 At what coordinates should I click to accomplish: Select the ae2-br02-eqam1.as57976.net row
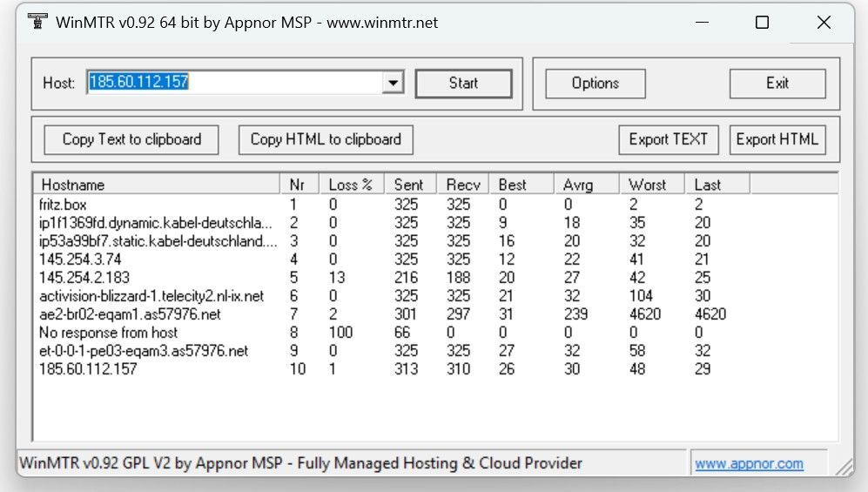[x=435, y=313]
